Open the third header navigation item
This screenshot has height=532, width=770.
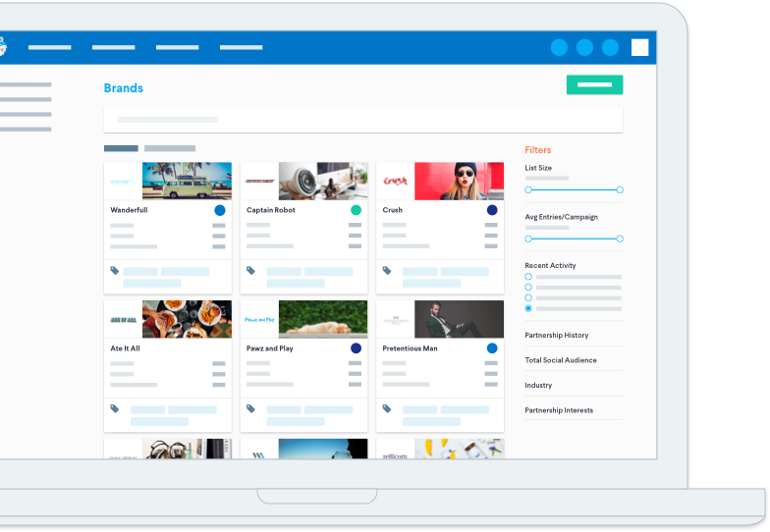point(177,47)
